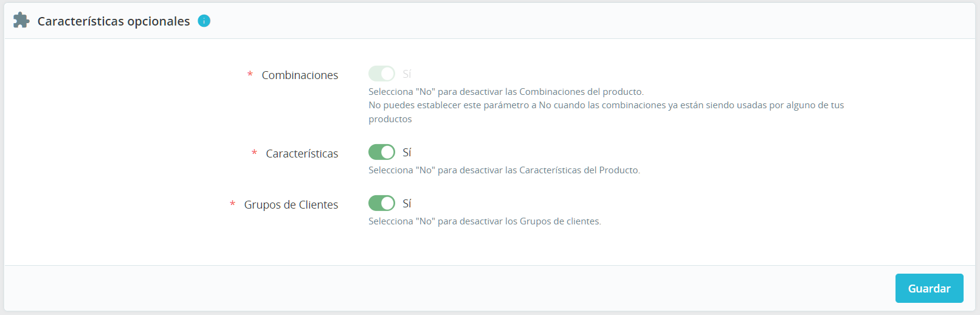This screenshot has height=315, width=980.
Task: Click help text about Características del Producto
Action: click(504, 170)
